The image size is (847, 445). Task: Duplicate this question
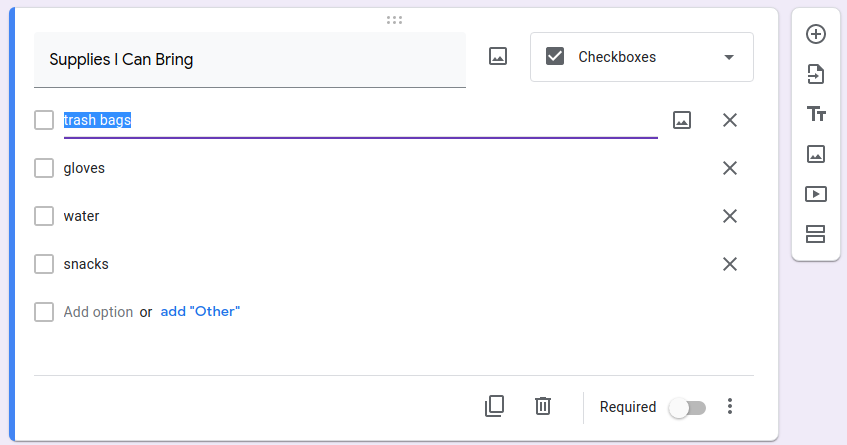tap(494, 406)
